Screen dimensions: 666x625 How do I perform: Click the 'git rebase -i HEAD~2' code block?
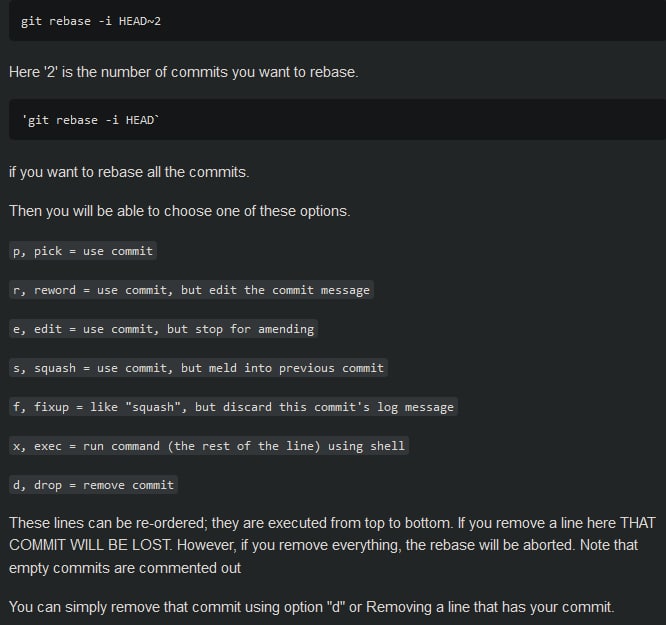click(337, 20)
